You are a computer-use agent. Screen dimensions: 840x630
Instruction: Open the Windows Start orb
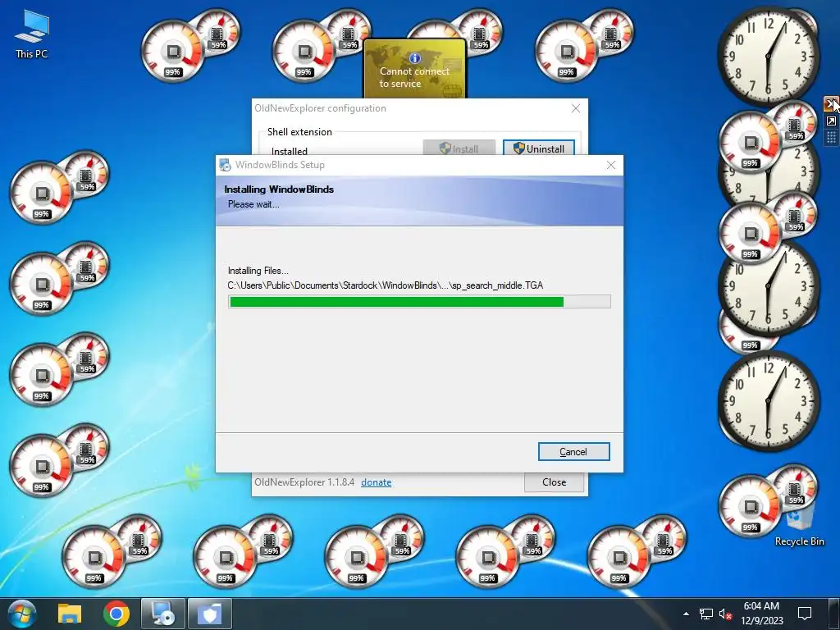pyautogui.click(x=21, y=614)
